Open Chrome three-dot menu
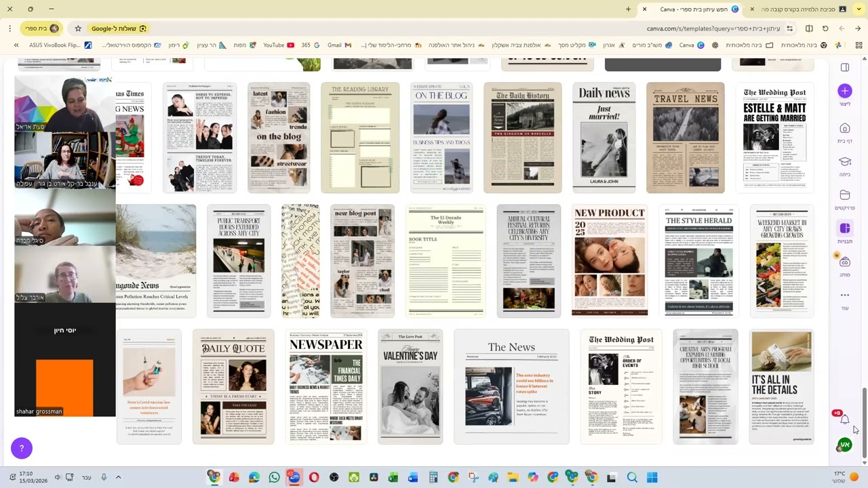The image size is (868, 488). tap(11, 28)
